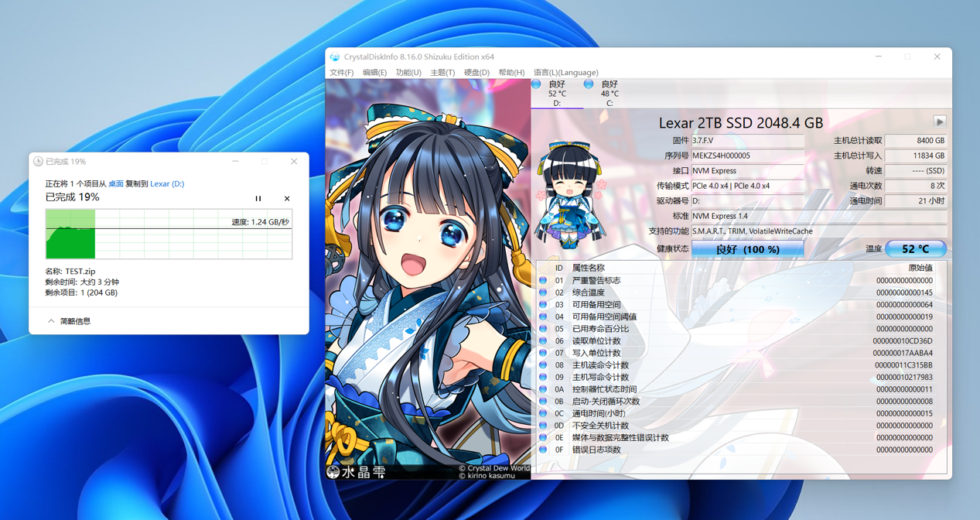Click the next disk arrow button

(x=940, y=122)
